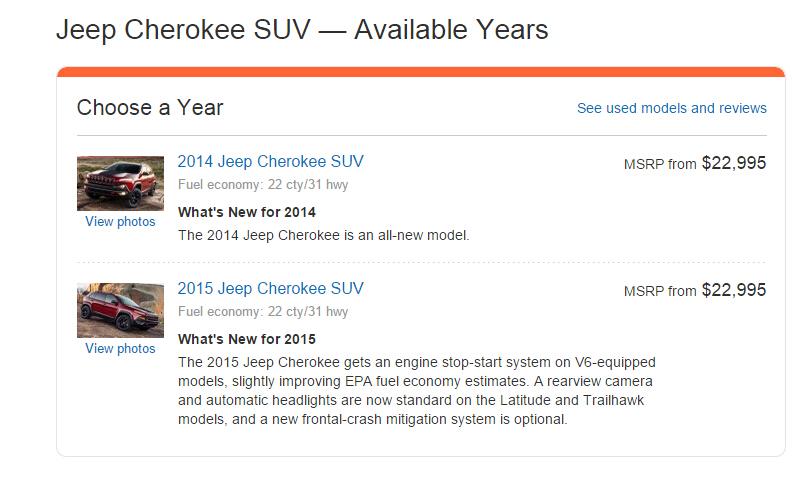
Task: Click the orange bar atop the card
Action: coord(420,71)
